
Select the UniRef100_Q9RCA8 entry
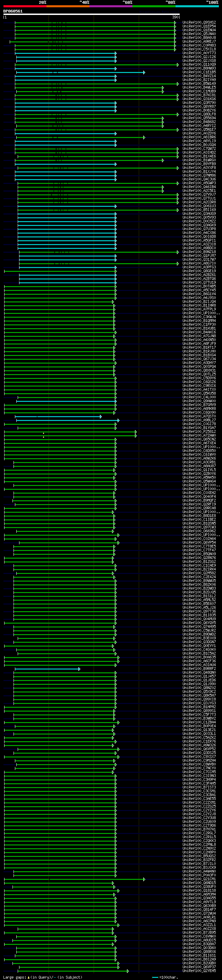199,508
